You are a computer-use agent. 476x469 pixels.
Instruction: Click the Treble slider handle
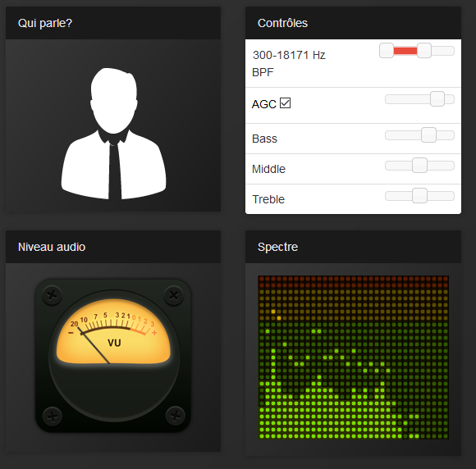(420, 196)
